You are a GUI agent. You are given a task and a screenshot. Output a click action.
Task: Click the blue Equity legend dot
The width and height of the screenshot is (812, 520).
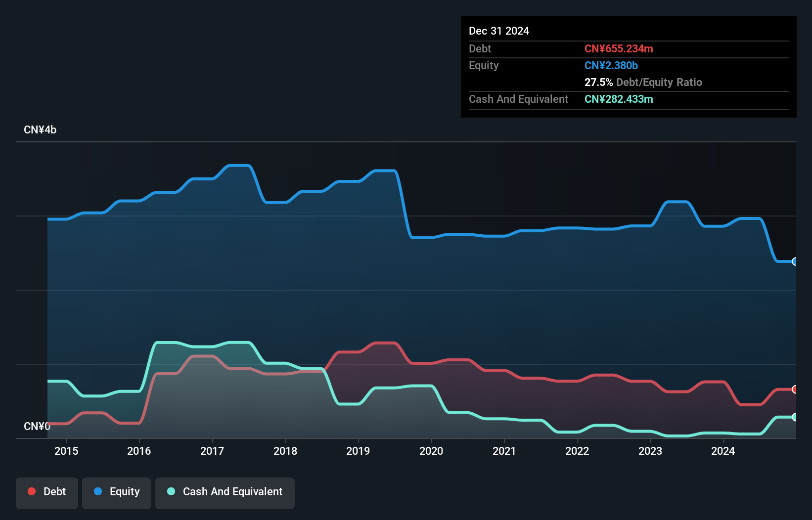[x=98, y=491]
